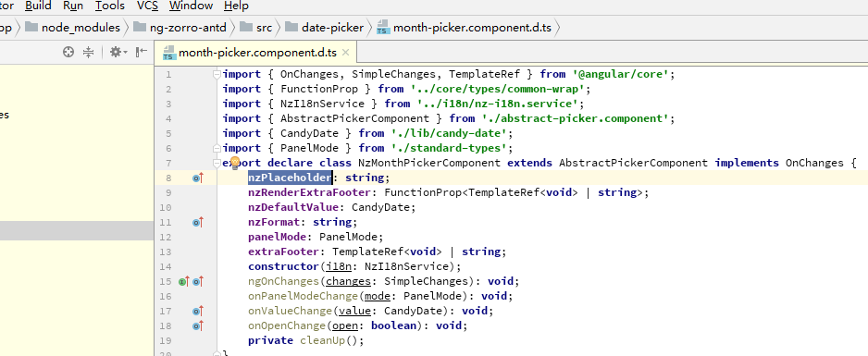
Task: Collapse the class declaration at line 7
Action: pyautogui.click(x=217, y=163)
